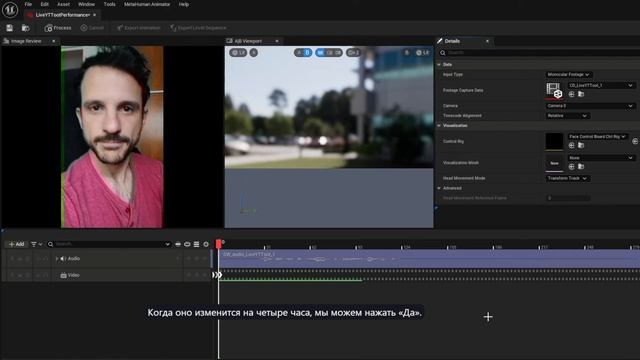Collapse the Advanced section

[439, 188]
